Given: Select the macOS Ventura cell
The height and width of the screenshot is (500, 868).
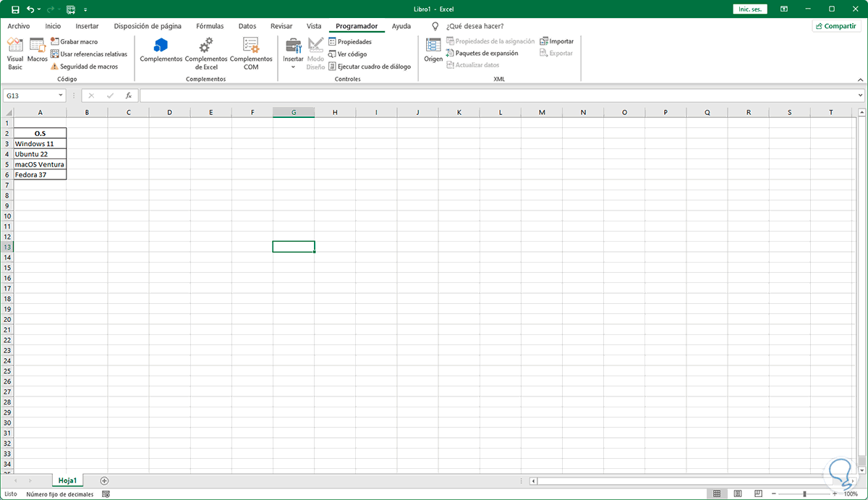Looking at the screenshot, I should (40, 164).
